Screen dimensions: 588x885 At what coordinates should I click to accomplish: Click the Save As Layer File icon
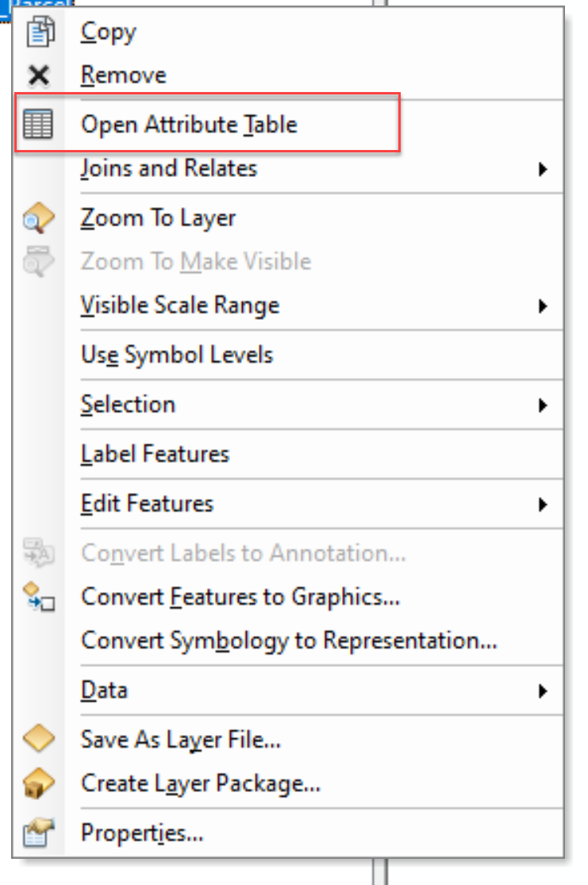click(38, 740)
